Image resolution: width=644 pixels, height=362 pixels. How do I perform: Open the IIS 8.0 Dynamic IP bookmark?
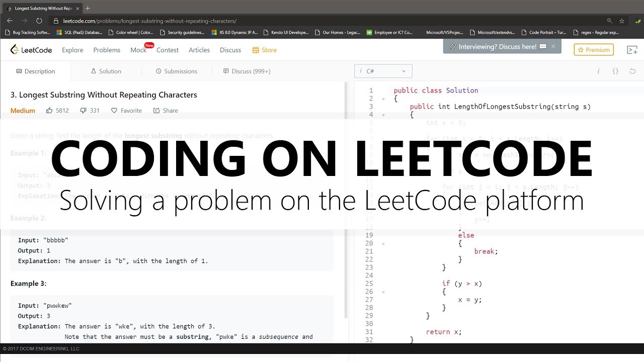(x=234, y=32)
